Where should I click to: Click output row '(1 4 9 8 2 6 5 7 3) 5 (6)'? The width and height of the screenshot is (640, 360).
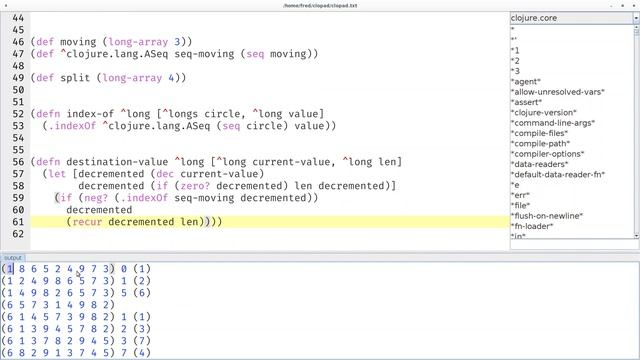point(76,293)
